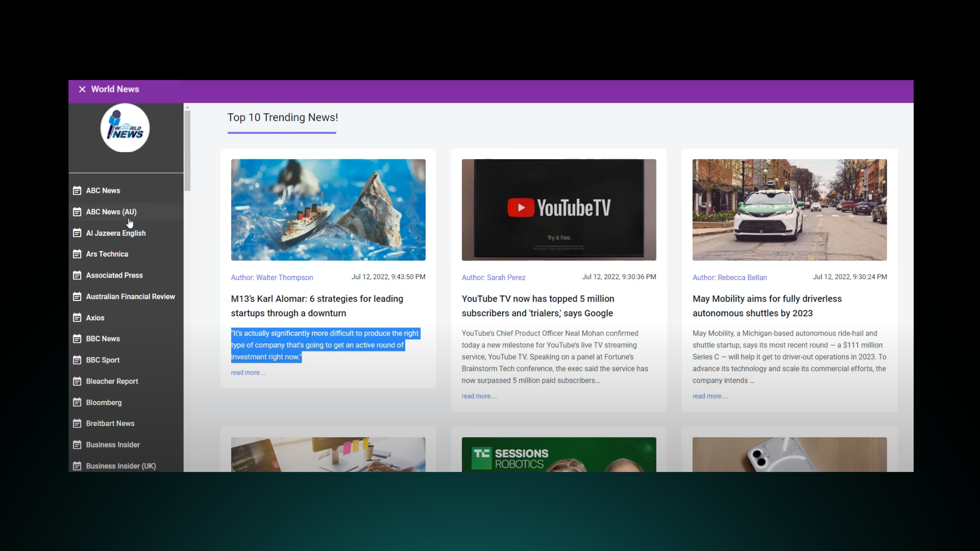This screenshot has width=980, height=551.
Task: Click the desk workspace article image
Action: (328, 455)
